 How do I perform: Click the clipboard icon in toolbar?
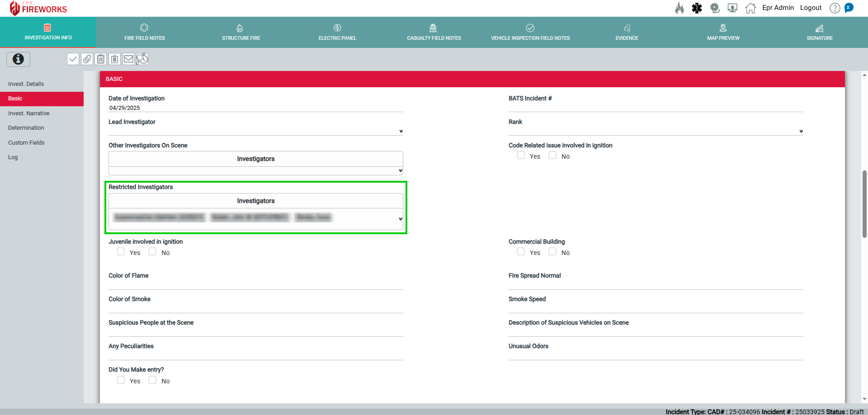click(x=115, y=59)
